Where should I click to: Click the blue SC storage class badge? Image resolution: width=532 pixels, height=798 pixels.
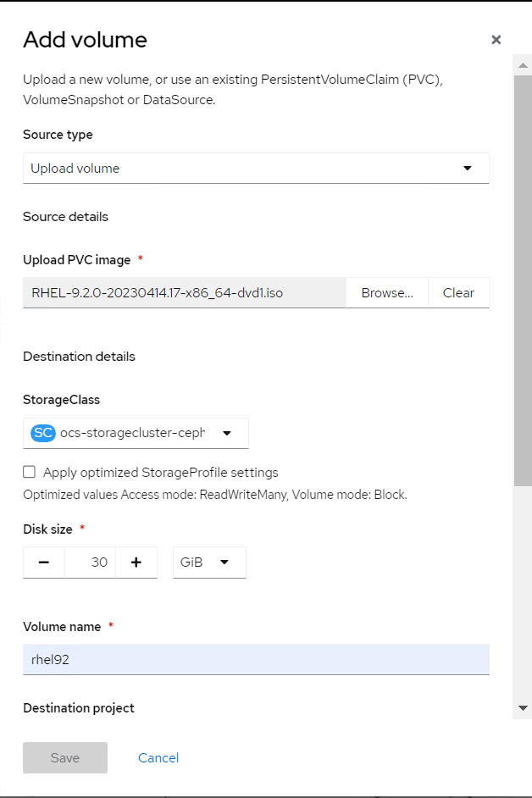point(42,433)
